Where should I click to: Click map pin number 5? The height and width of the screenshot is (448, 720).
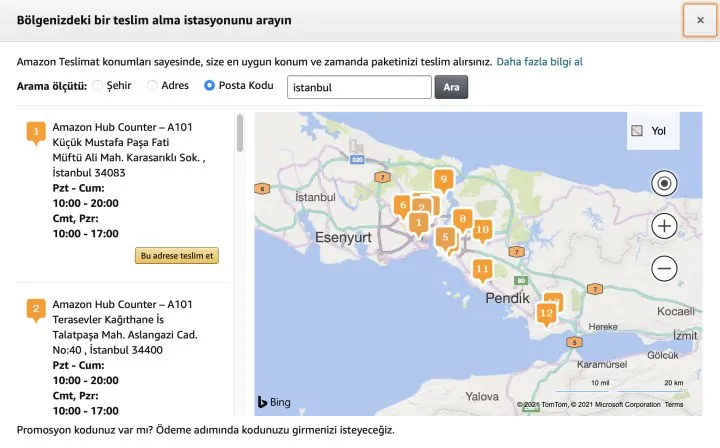(x=444, y=238)
